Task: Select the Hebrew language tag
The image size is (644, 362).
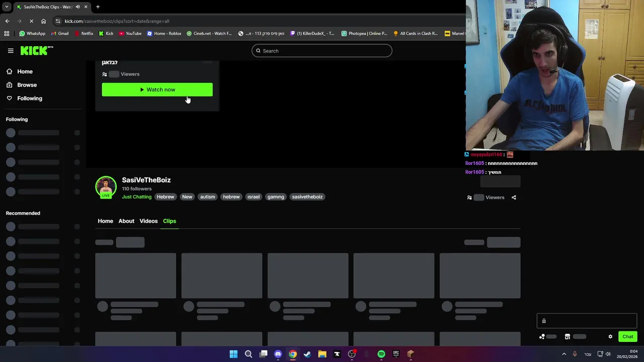Action: coord(165,197)
